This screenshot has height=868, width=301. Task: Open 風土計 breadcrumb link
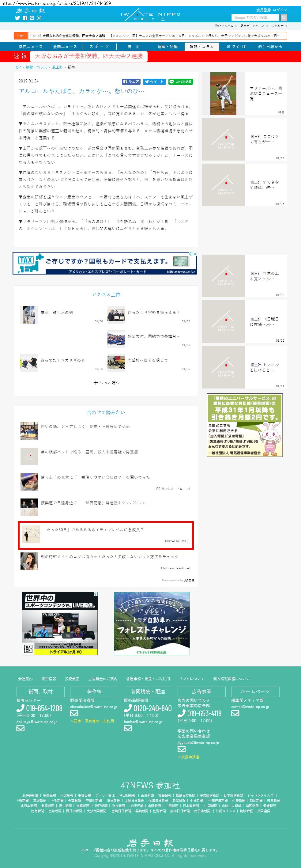click(x=57, y=67)
